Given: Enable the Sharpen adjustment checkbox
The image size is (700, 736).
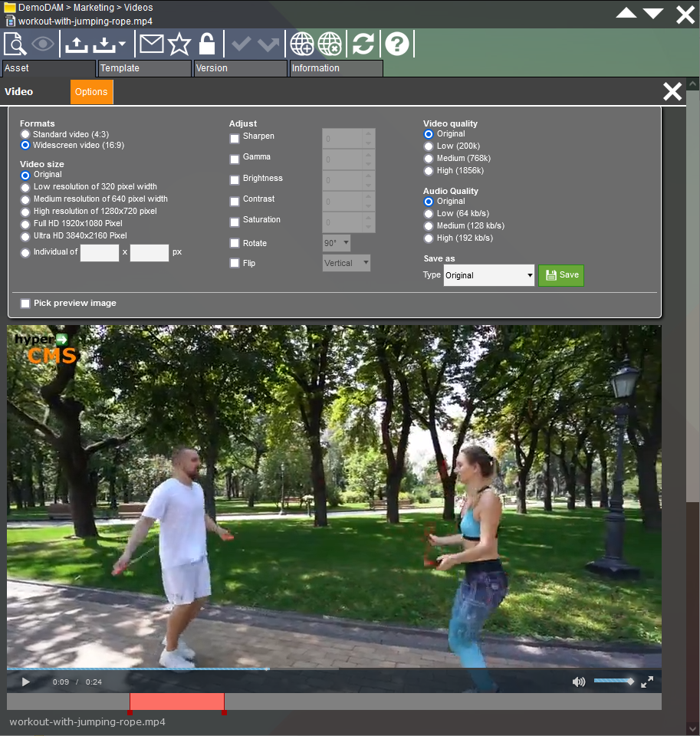Looking at the screenshot, I should coord(235,139).
